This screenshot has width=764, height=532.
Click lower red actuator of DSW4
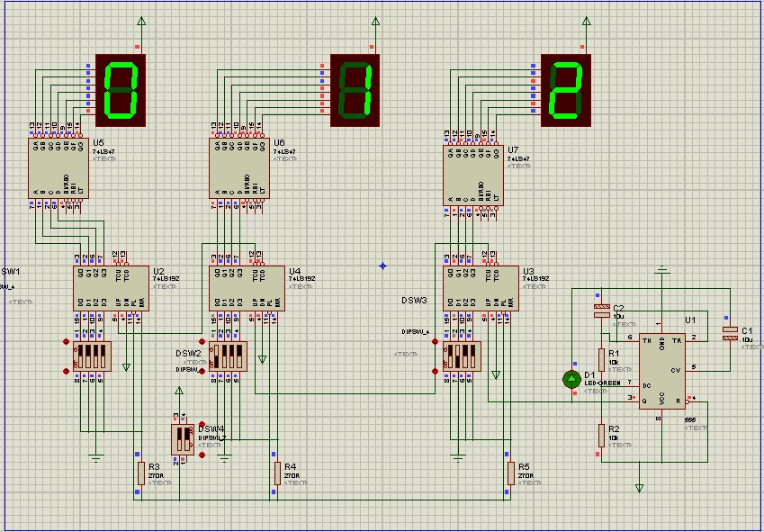tap(202, 455)
